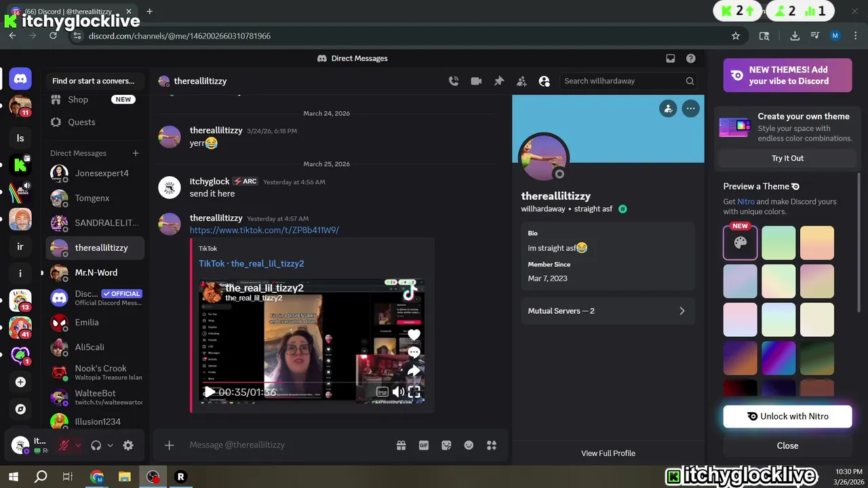Bookmark this page in Chrome
Viewport: 868px width, 488px height.
click(736, 36)
